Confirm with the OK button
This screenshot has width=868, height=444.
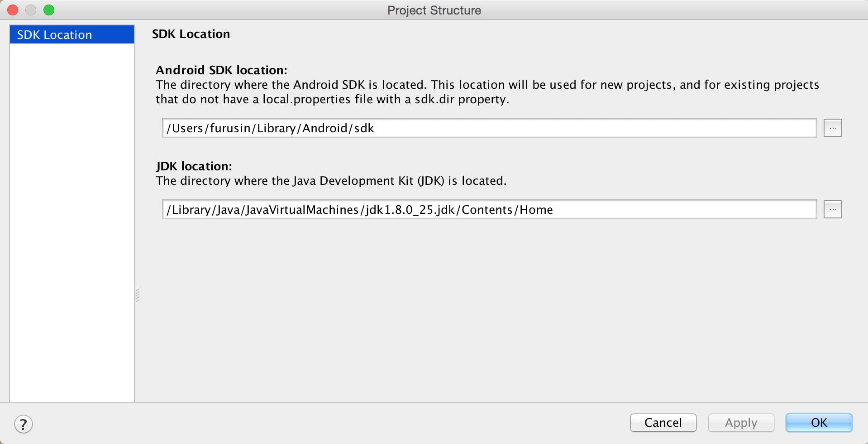(x=819, y=423)
